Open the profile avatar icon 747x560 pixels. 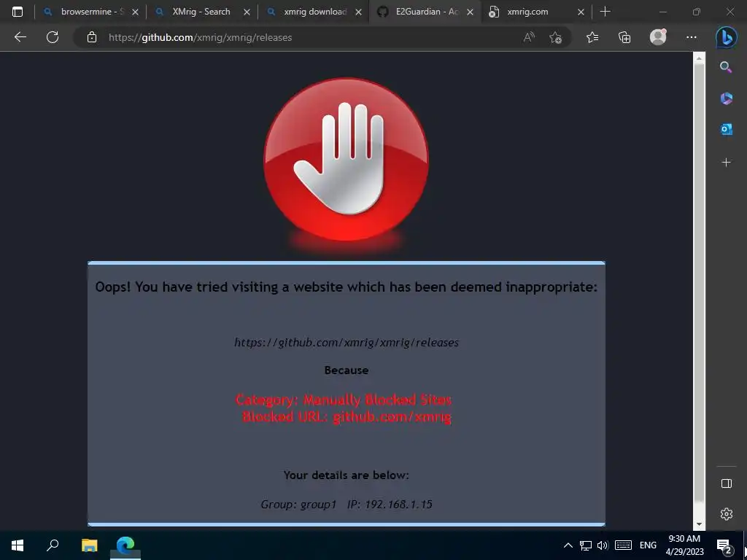(x=658, y=37)
